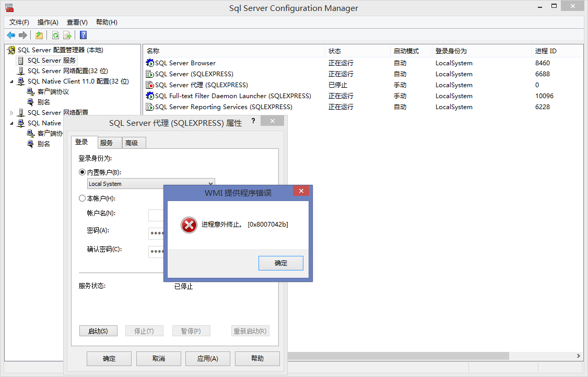Click process ID 8460 cell
This screenshot has width=588, height=377.
[x=543, y=63]
